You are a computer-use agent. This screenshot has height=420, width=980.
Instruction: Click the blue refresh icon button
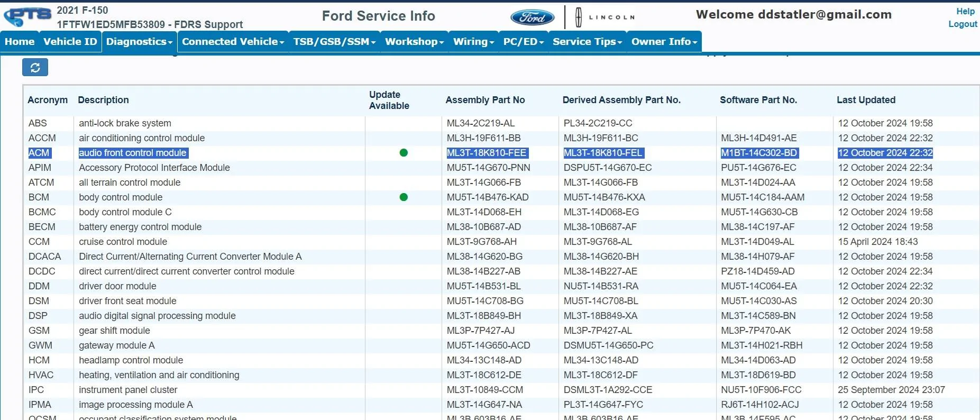pos(35,67)
